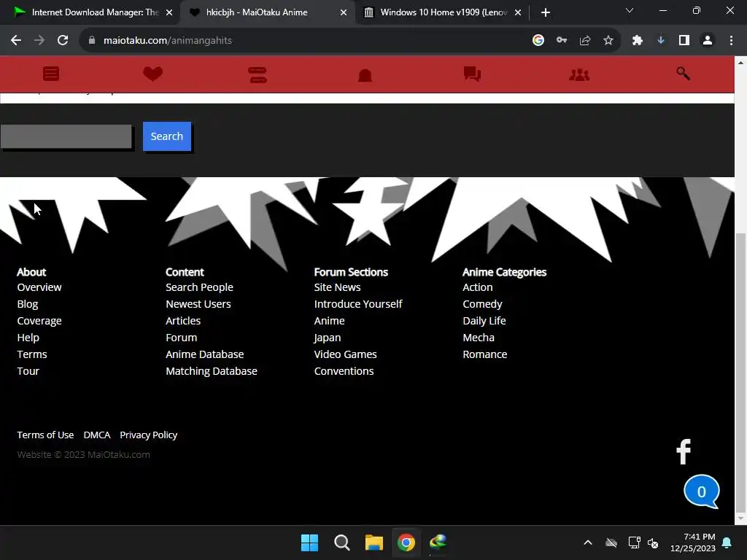Open taskbar search magnifier
Viewport: 747px width, 560px height.
(x=341, y=542)
